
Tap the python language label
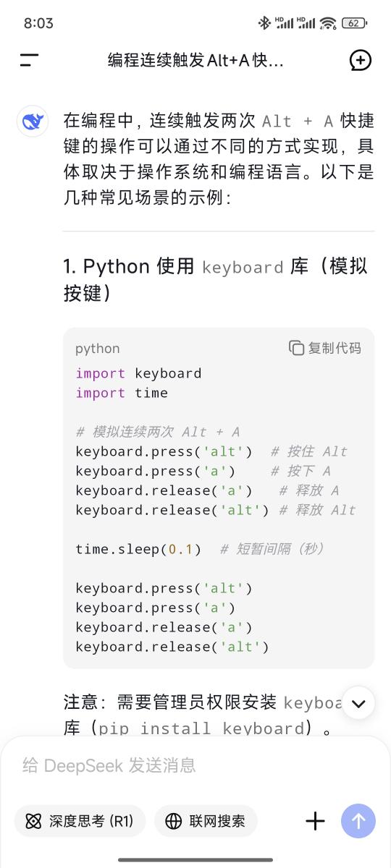pos(98,349)
